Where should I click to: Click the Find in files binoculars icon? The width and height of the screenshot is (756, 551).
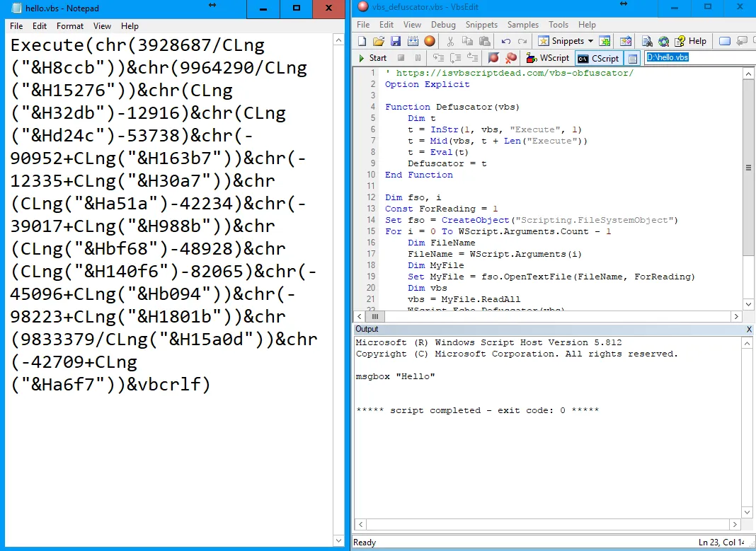pyautogui.click(x=647, y=41)
